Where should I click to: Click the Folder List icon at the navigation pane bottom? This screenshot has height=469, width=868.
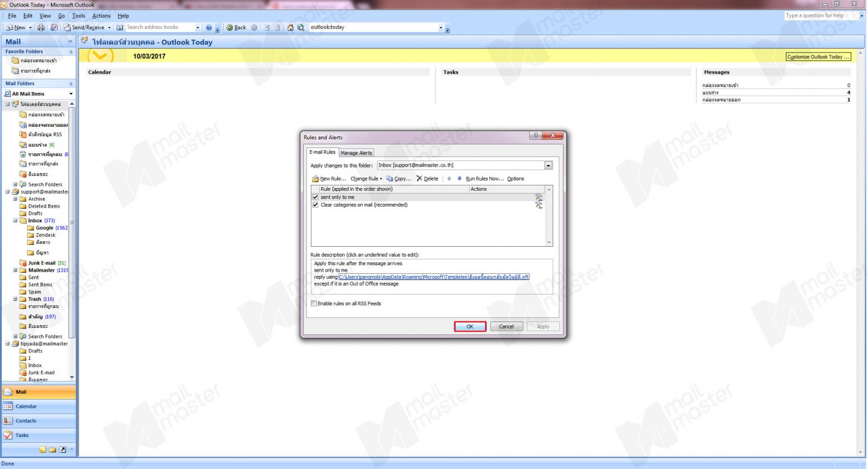pos(53,449)
